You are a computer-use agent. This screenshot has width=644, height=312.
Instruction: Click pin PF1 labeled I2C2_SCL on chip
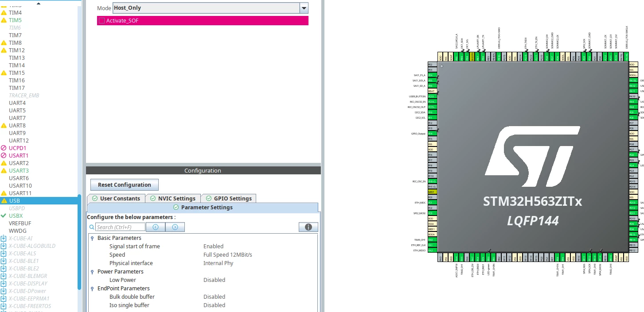coord(433,118)
